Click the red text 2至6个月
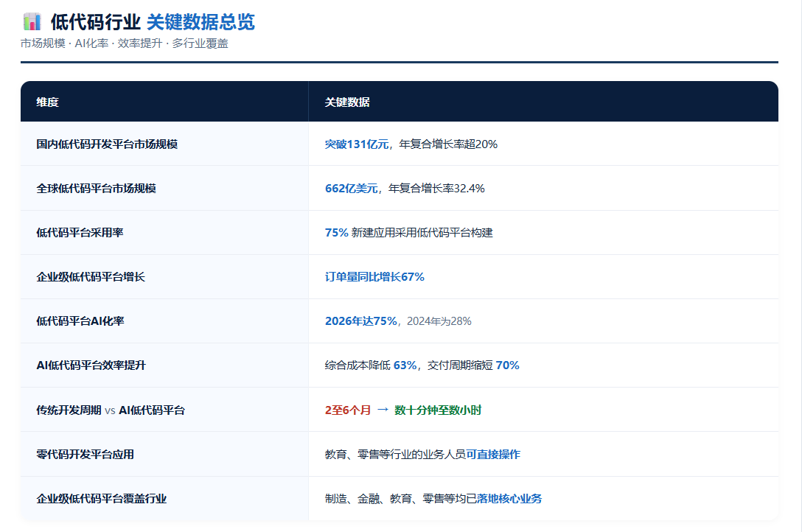This screenshot has width=802, height=532. pos(348,410)
